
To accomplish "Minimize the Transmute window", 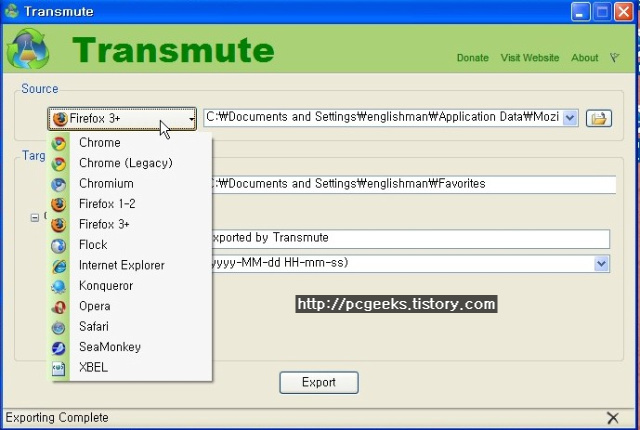I will pyautogui.click(x=580, y=11).
